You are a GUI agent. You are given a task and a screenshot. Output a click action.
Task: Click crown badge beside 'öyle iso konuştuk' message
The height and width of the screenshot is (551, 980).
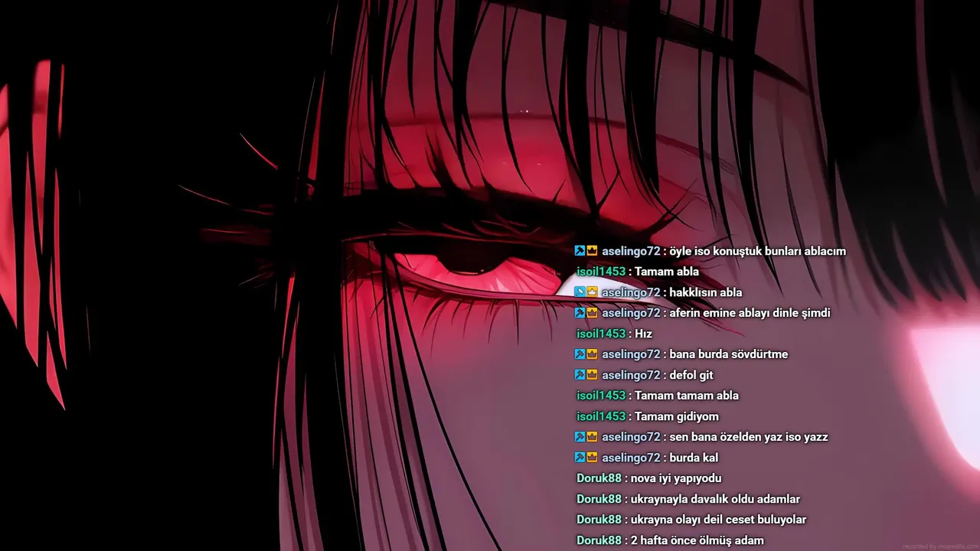(592, 250)
